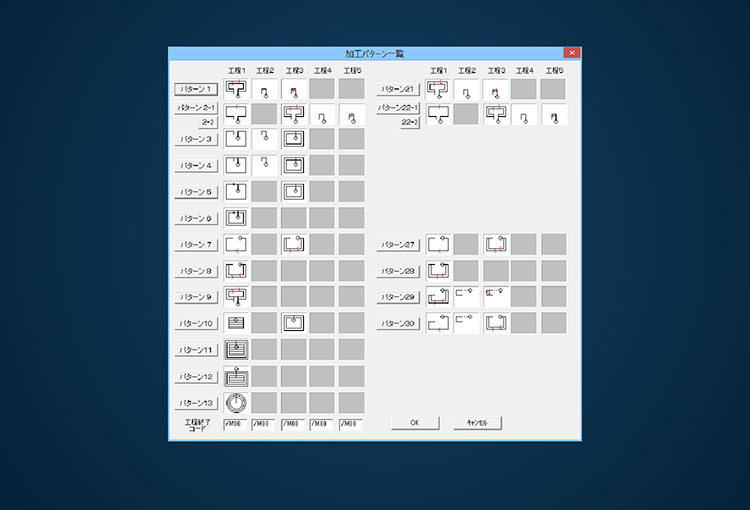
Task: Select the パターン28 工程1 diagram icon
Action: (x=438, y=270)
